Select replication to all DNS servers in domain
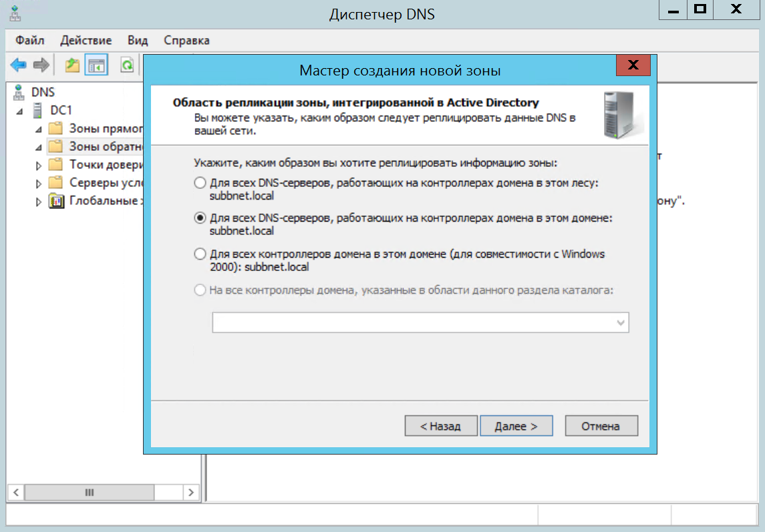765x532 pixels. (200, 218)
